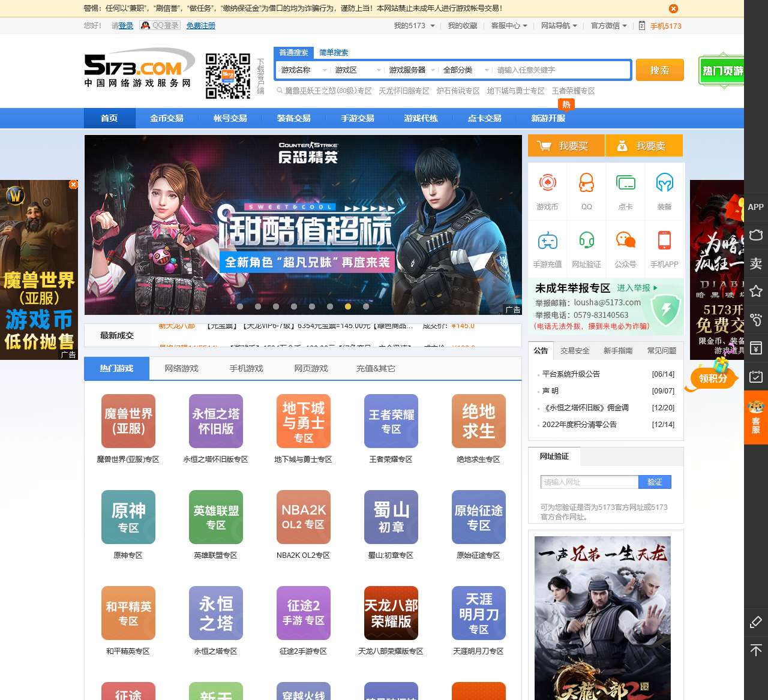Open the QQ category icon
The image size is (768, 700).
click(x=586, y=182)
